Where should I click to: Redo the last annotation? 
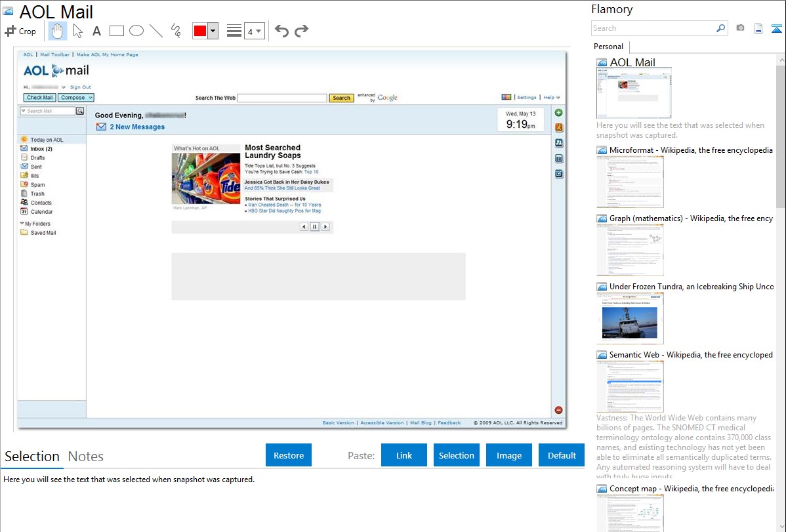[301, 31]
